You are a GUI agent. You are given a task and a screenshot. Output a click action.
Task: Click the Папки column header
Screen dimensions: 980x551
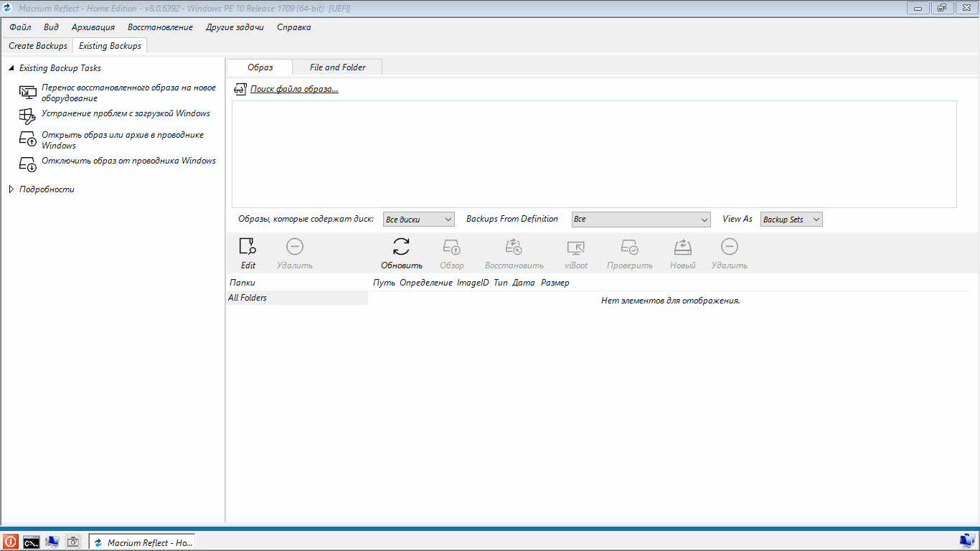(242, 283)
